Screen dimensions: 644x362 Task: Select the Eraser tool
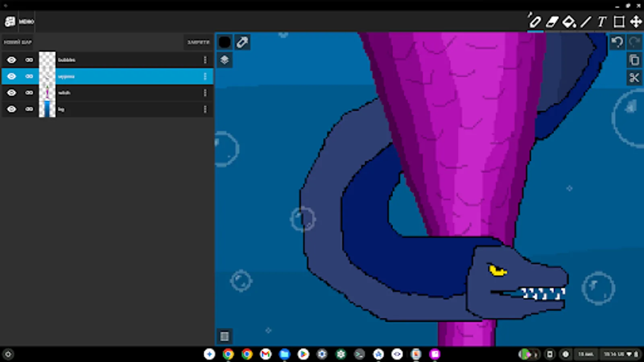click(x=552, y=23)
